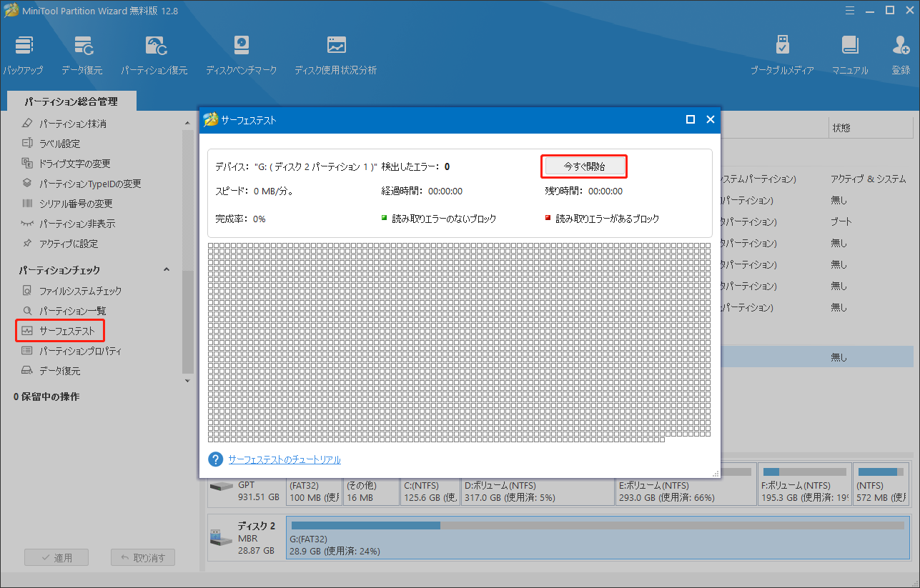
Task: Click the 登録 user icon
Action: click(901, 55)
